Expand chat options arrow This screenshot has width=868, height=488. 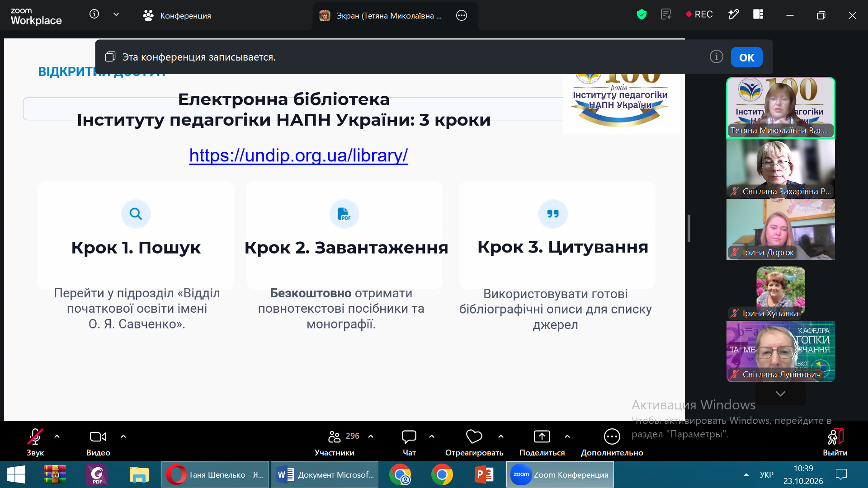tap(432, 436)
